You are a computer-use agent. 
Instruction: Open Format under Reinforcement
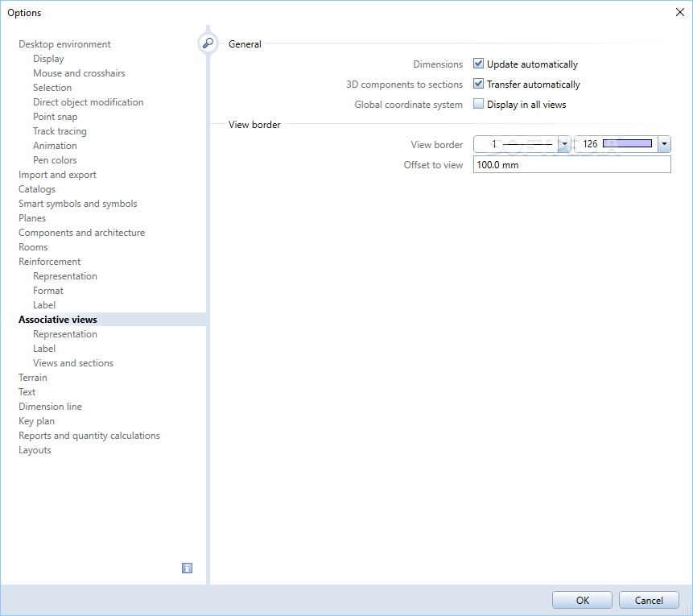tap(48, 291)
